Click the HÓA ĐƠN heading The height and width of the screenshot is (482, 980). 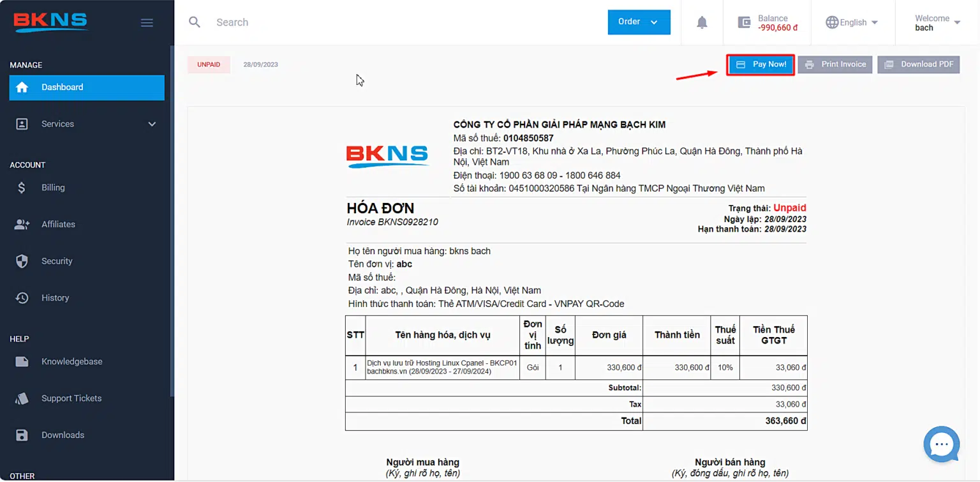coord(380,208)
